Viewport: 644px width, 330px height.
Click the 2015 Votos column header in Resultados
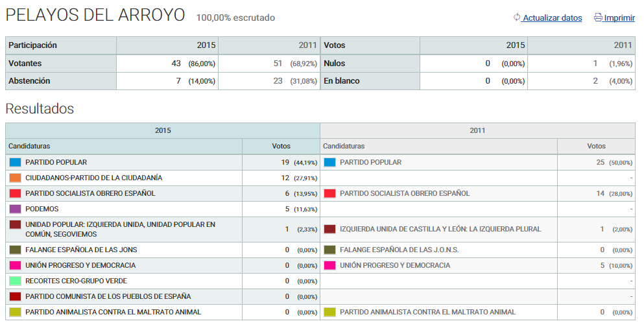[281, 146]
